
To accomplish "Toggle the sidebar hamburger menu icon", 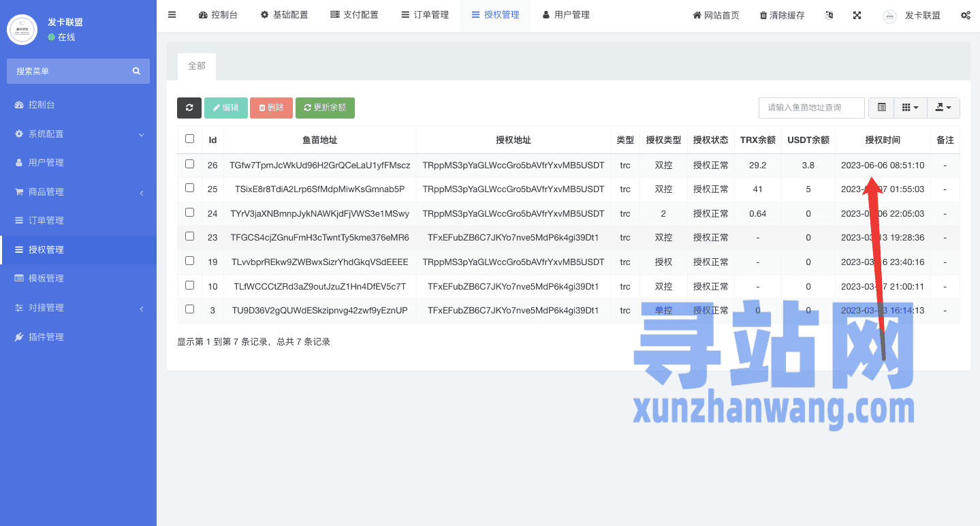I will tap(172, 14).
